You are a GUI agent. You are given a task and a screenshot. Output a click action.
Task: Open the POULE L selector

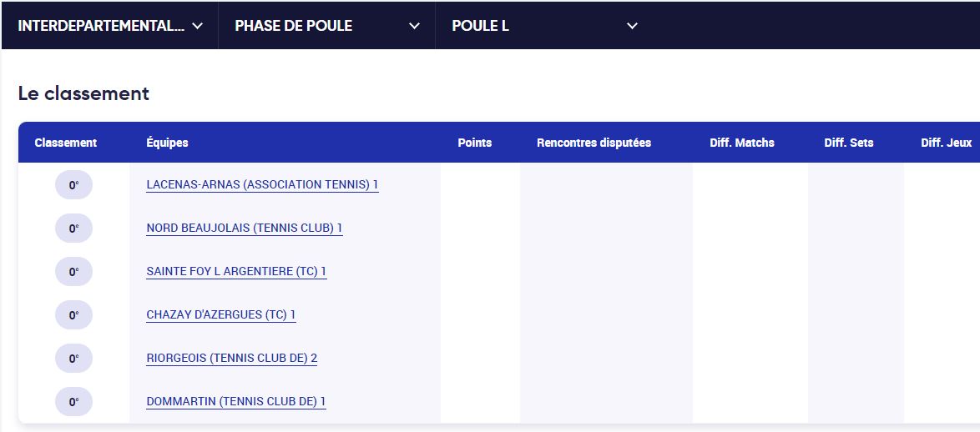544,26
